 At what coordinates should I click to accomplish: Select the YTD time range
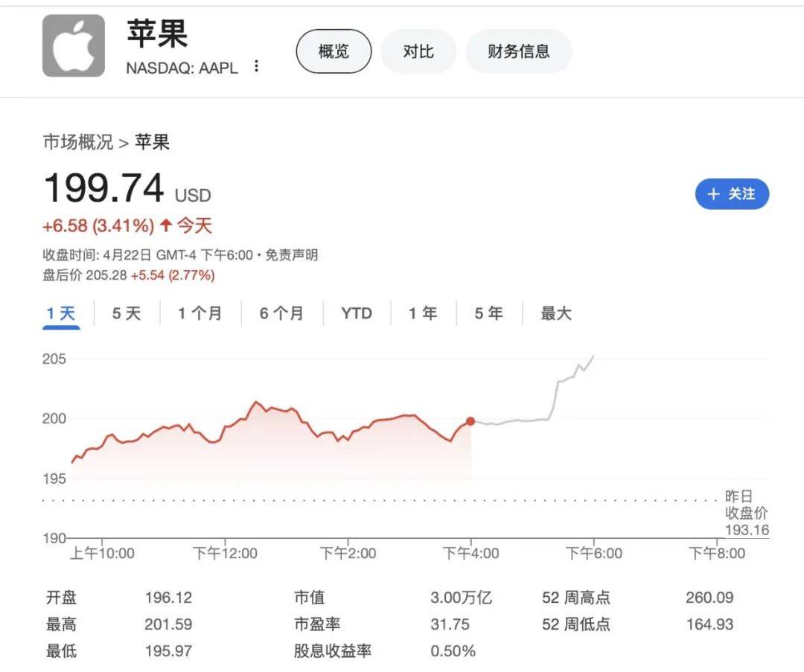(357, 313)
